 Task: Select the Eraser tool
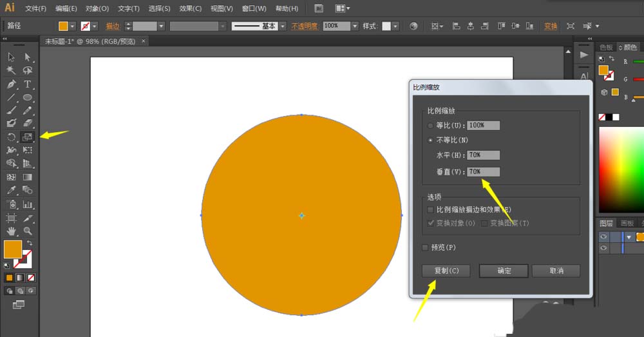point(28,122)
